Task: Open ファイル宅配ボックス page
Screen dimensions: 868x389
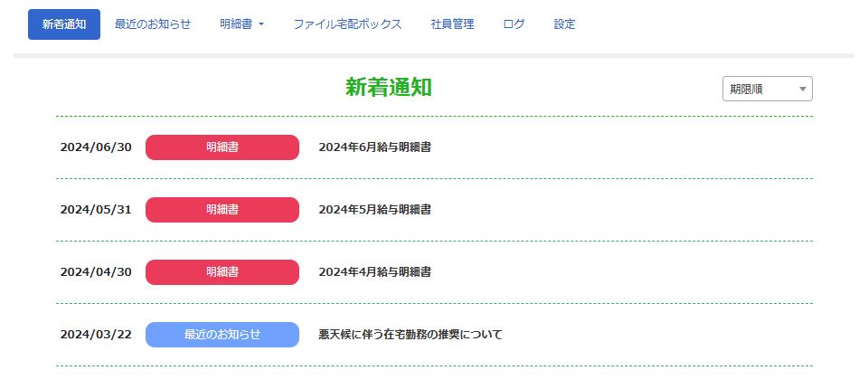Action: point(347,24)
